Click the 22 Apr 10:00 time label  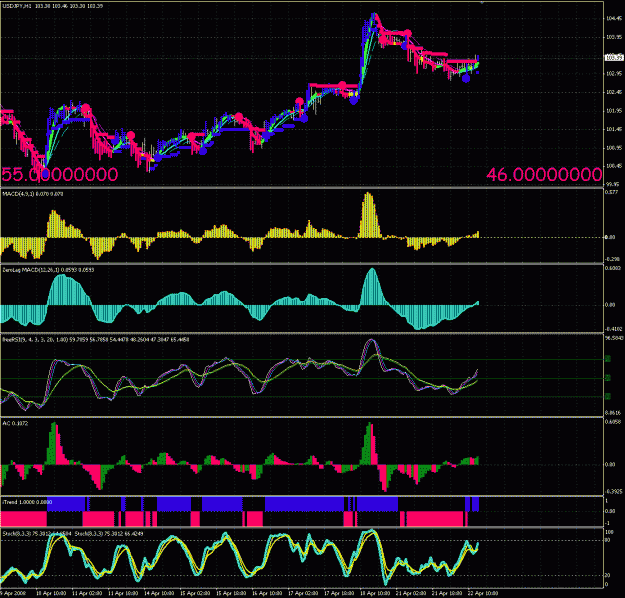click(483, 593)
